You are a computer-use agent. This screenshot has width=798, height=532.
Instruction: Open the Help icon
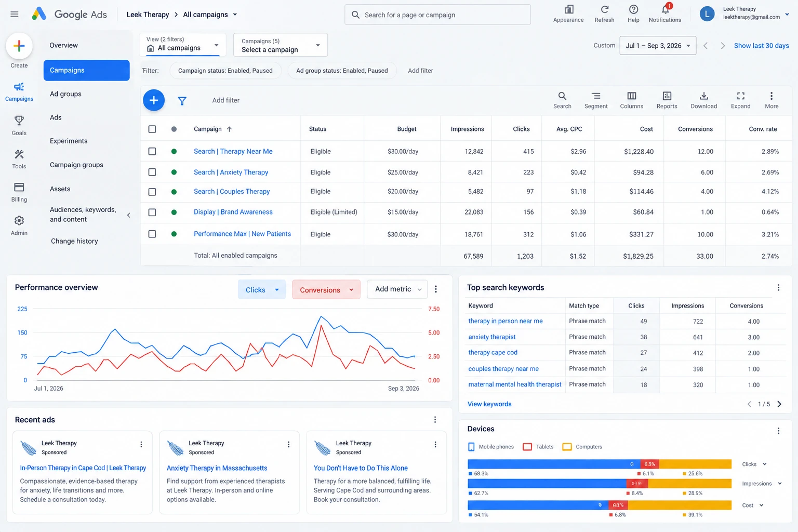(x=633, y=14)
